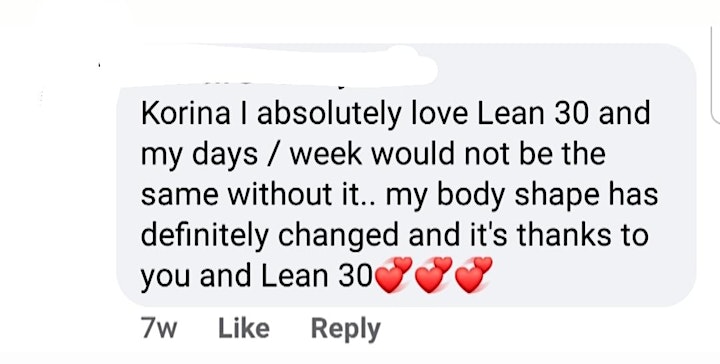720x364 pixels.
Task: Click the first red hearts emoji
Action: coord(394,274)
